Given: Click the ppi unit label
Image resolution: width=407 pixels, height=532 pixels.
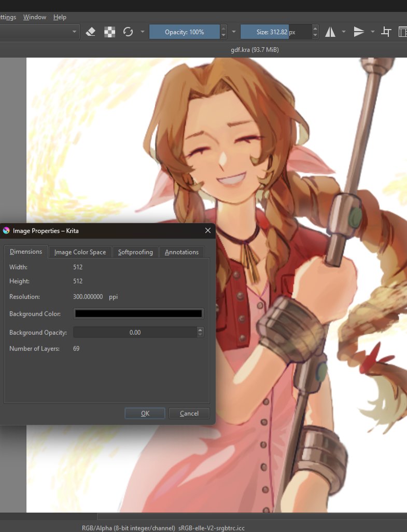Looking at the screenshot, I should (113, 297).
